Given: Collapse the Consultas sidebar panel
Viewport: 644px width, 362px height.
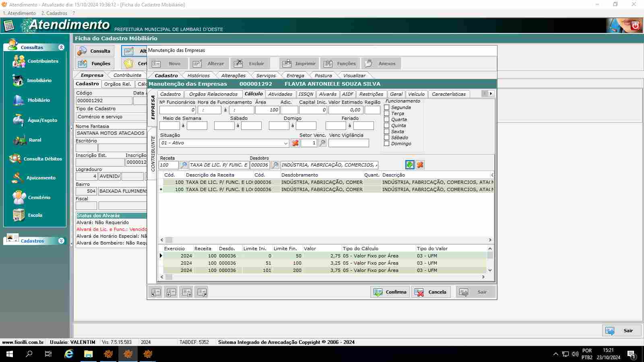Looking at the screenshot, I should [x=61, y=47].
